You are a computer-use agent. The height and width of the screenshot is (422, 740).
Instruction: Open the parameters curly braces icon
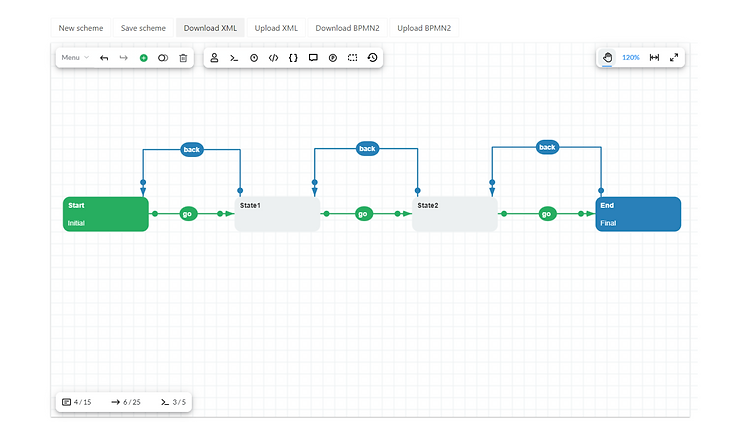tap(293, 58)
